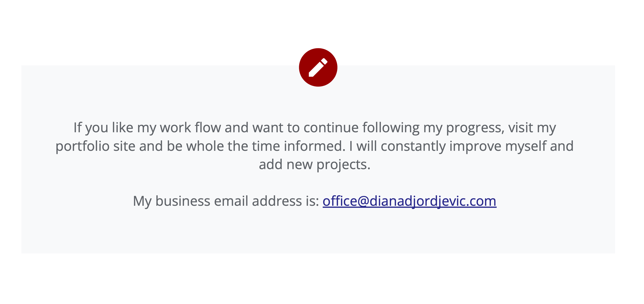Screen dimensions: 644x304
Task: Open the office@dianadjordjevic.com email link
Action: click(409, 201)
